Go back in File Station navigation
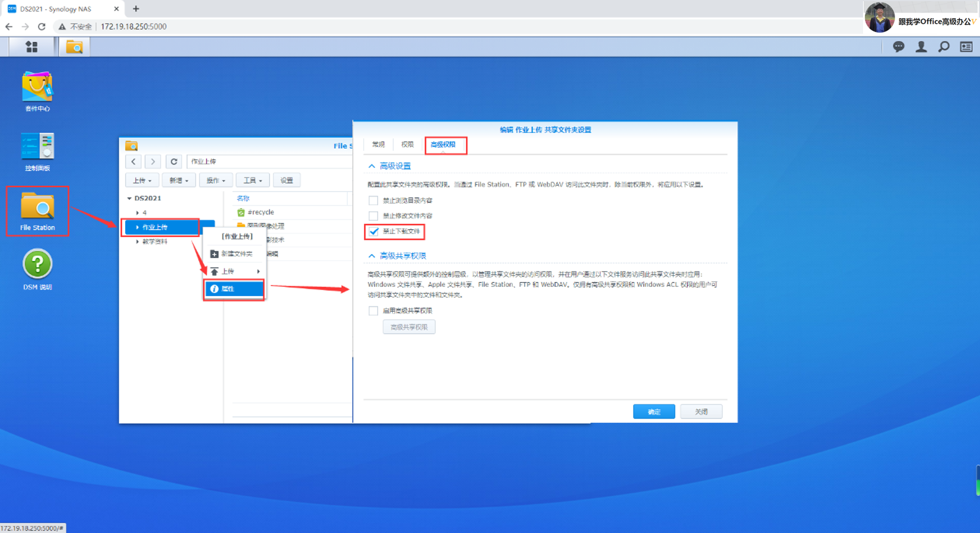980x533 pixels. click(x=134, y=161)
